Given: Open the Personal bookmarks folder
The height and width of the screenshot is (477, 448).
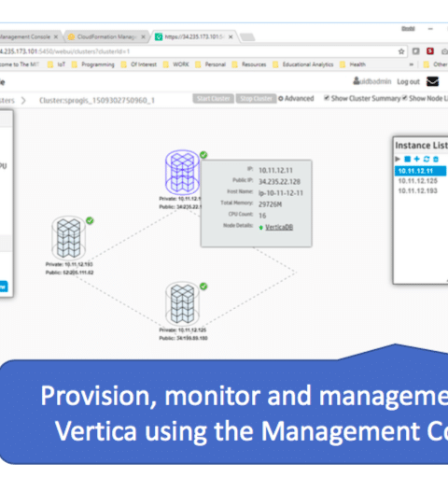Looking at the screenshot, I should pyautogui.click(x=210, y=64).
